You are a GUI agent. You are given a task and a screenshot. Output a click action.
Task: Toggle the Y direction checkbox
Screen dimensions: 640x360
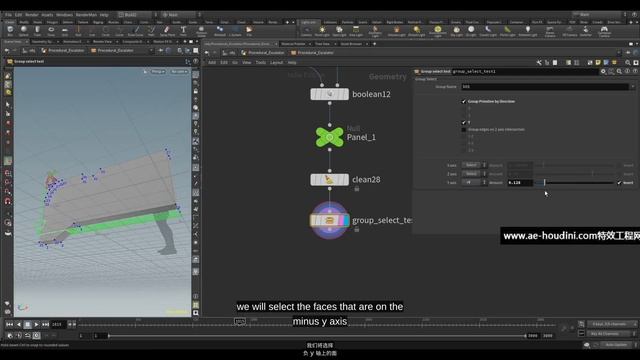click(x=464, y=122)
